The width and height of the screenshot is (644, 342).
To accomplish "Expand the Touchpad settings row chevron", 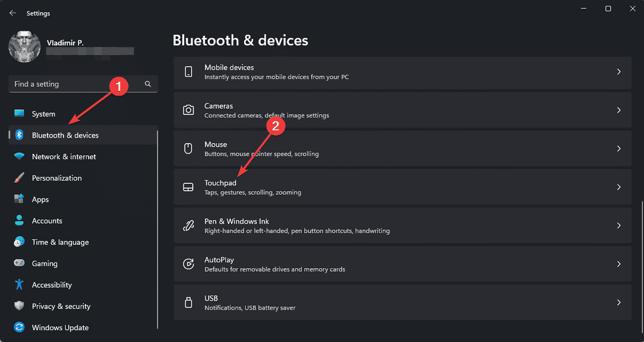I will click(619, 187).
